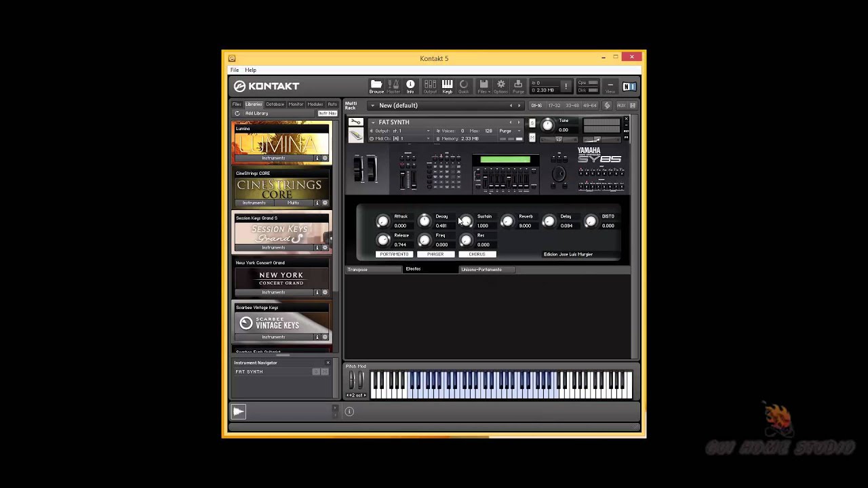Switch to the Database tab

(275, 104)
